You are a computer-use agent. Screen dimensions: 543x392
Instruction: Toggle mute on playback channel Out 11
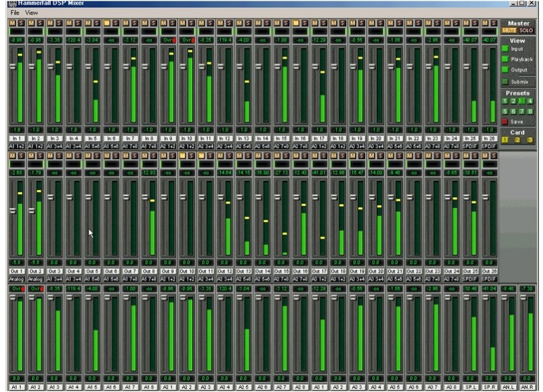202,156
